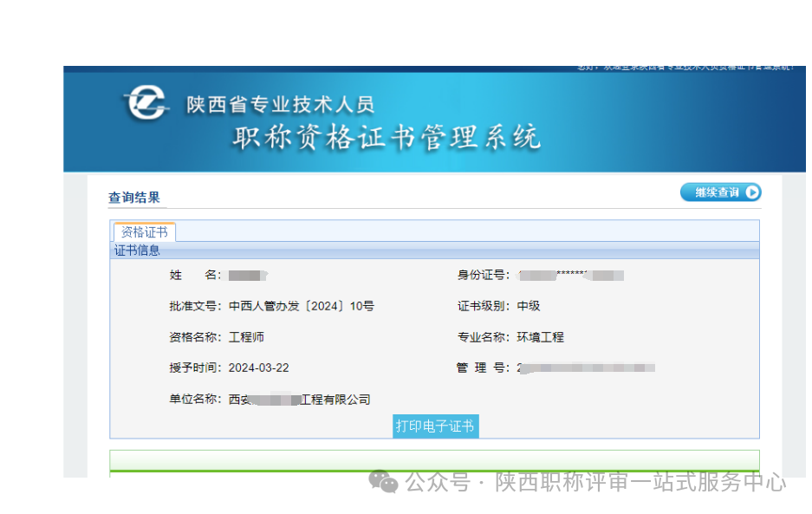This screenshot has width=812, height=514.
Task: Click approval number 中西人管办发〔2024〕10号
Action: [302, 306]
